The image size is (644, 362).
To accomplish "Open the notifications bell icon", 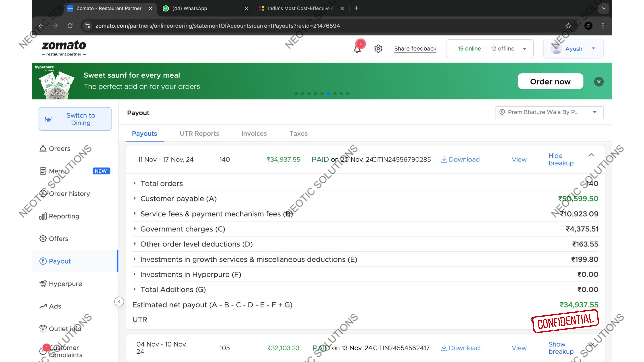I will point(357,49).
